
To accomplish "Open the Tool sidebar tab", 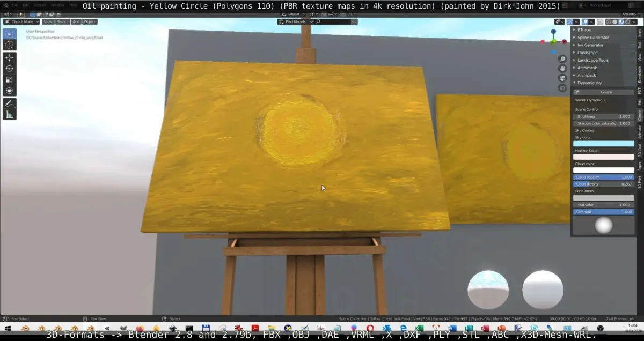I will point(640,45).
